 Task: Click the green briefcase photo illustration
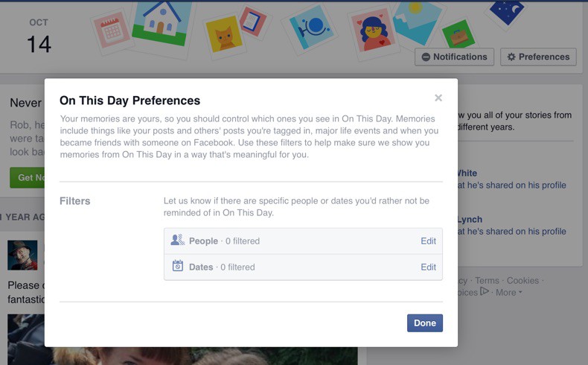pyautogui.click(x=458, y=35)
